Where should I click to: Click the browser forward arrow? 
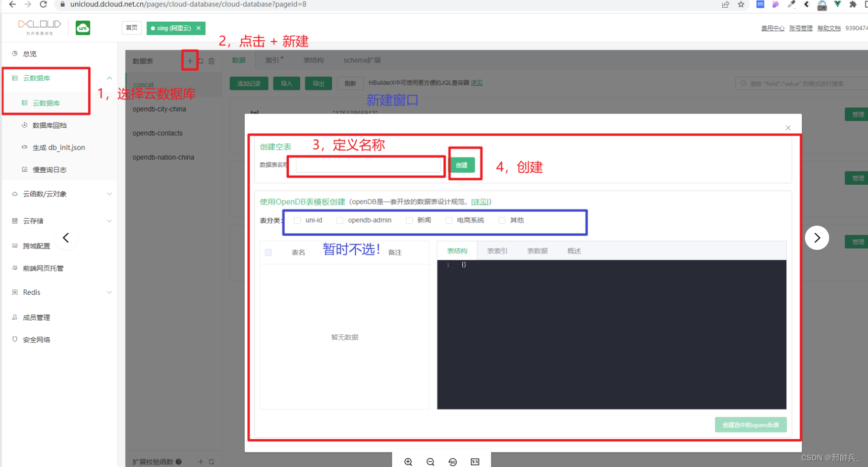pyautogui.click(x=28, y=5)
